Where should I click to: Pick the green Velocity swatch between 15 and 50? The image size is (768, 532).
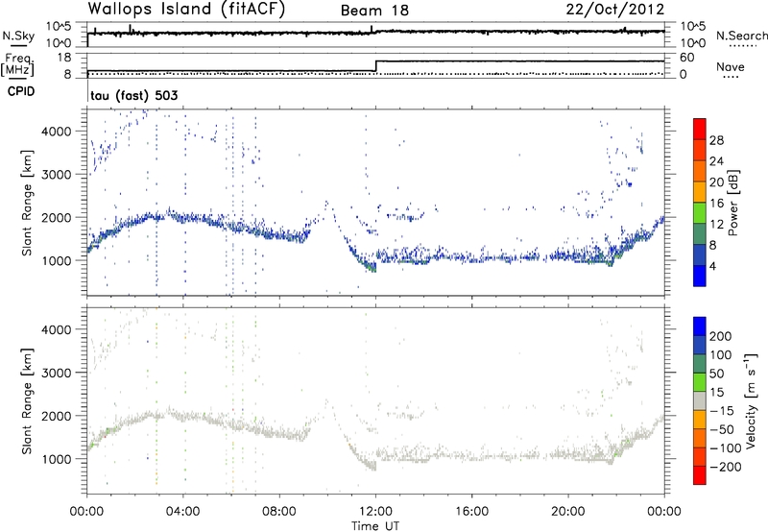tap(700, 382)
